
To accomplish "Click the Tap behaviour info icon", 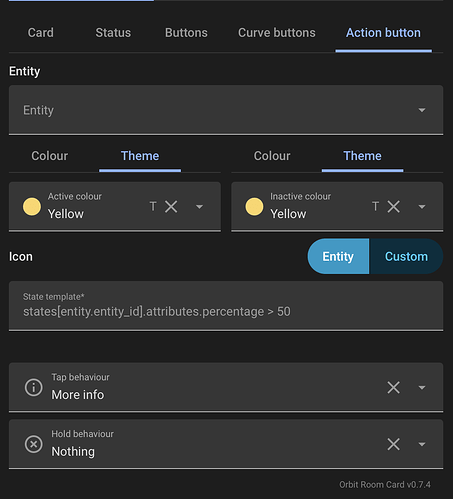I will [x=34, y=387].
